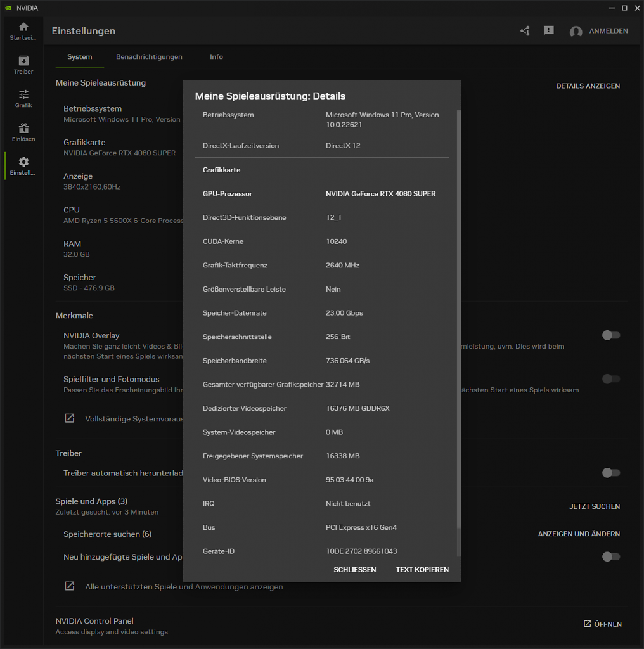Switch to the System tab

(x=80, y=57)
